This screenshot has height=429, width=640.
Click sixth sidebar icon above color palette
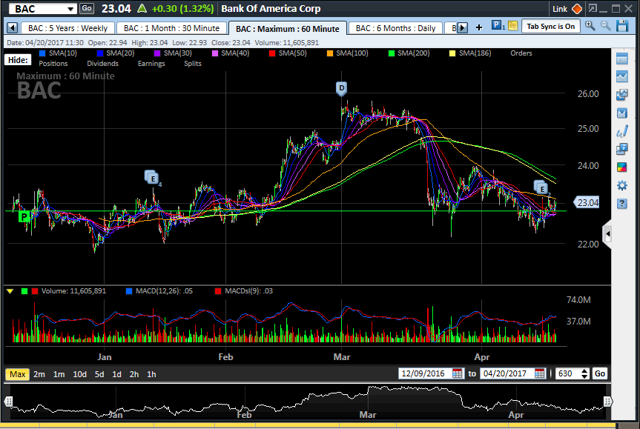(x=622, y=149)
